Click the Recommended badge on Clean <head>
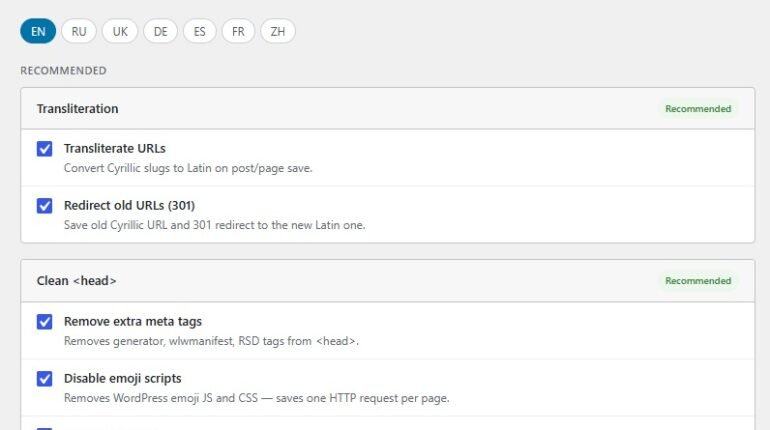This screenshot has width=770, height=430. 698,281
